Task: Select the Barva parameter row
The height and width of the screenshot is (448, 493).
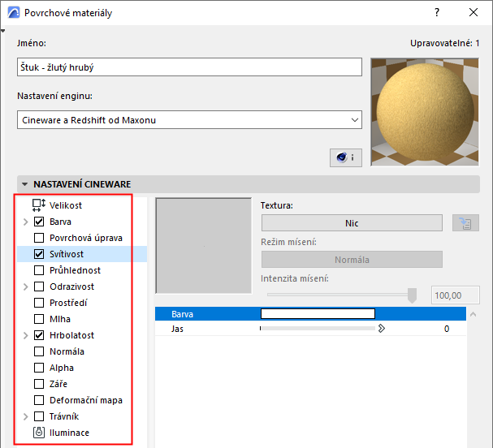Action: tap(310, 314)
